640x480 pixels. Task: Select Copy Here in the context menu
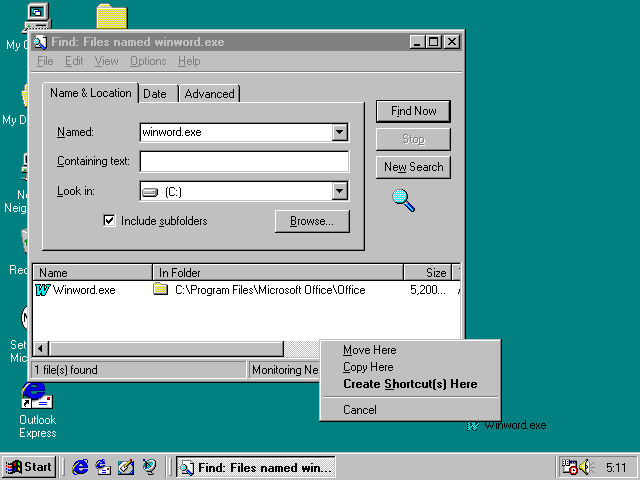coord(368,367)
